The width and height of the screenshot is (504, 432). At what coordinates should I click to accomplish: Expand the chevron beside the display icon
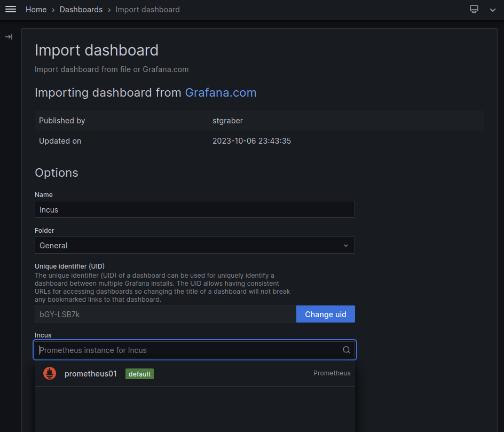pos(492,9)
